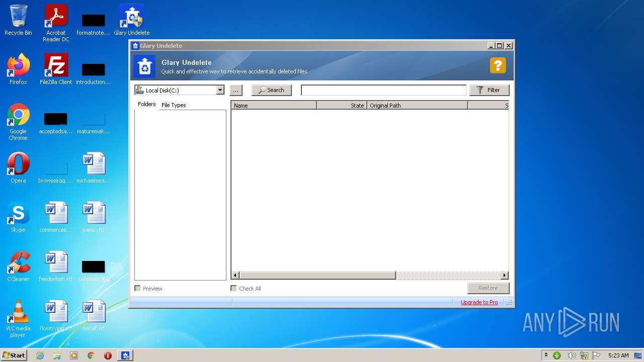Select the introduction... desktop file
Screen dimensions: 644x362
tap(94, 73)
